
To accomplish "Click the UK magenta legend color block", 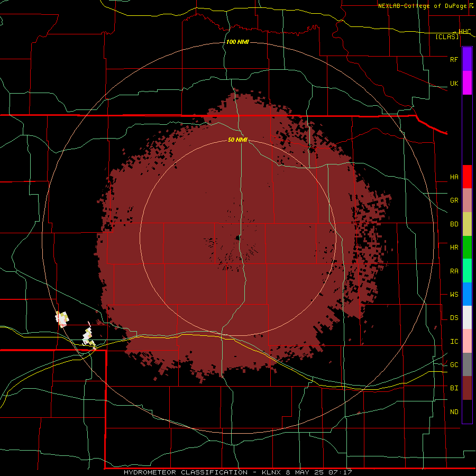I will point(467,83).
